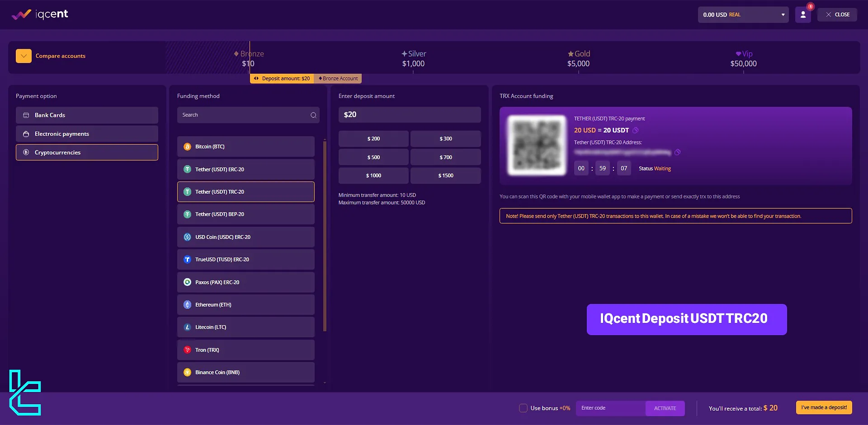Choose Bank Cards payment option
The height and width of the screenshot is (425, 868).
tap(87, 115)
